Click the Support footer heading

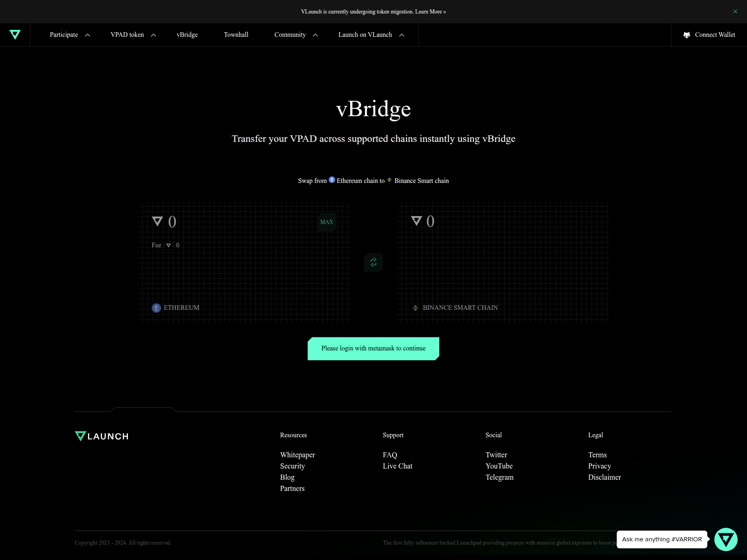pos(393,435)
